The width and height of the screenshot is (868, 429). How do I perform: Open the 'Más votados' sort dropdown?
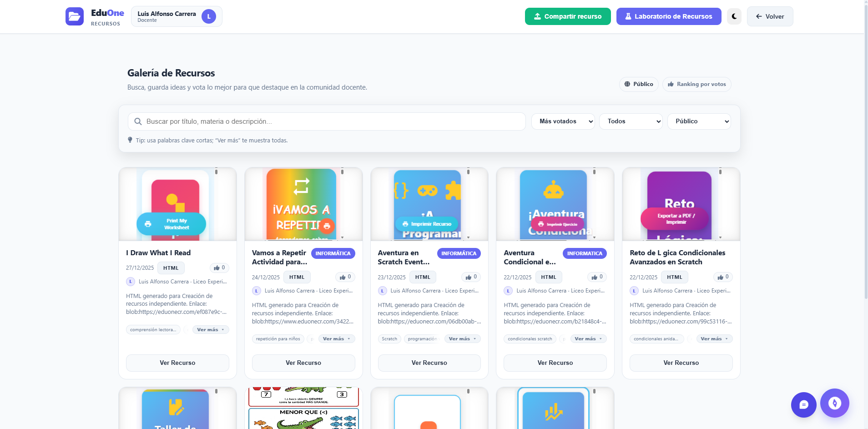pyautogui.click(x=563, y=121)
